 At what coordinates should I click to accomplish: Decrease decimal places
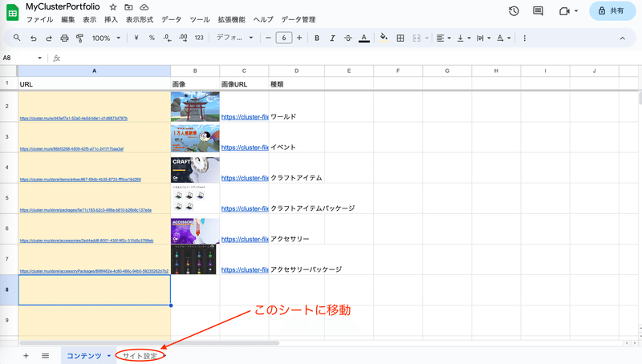167,38
